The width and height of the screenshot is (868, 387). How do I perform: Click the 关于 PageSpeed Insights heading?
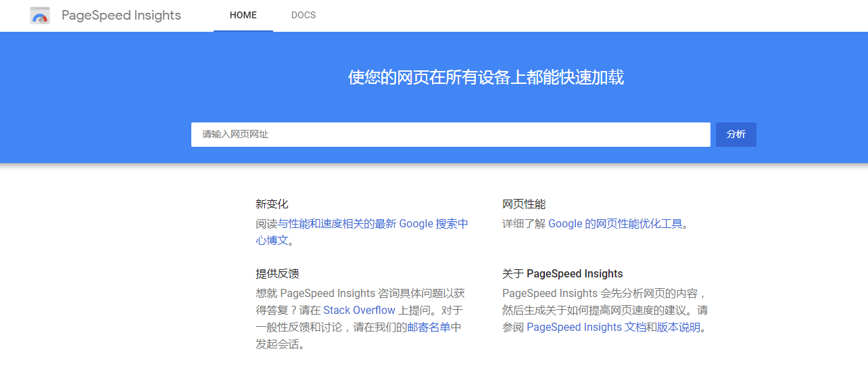(562, 274)
